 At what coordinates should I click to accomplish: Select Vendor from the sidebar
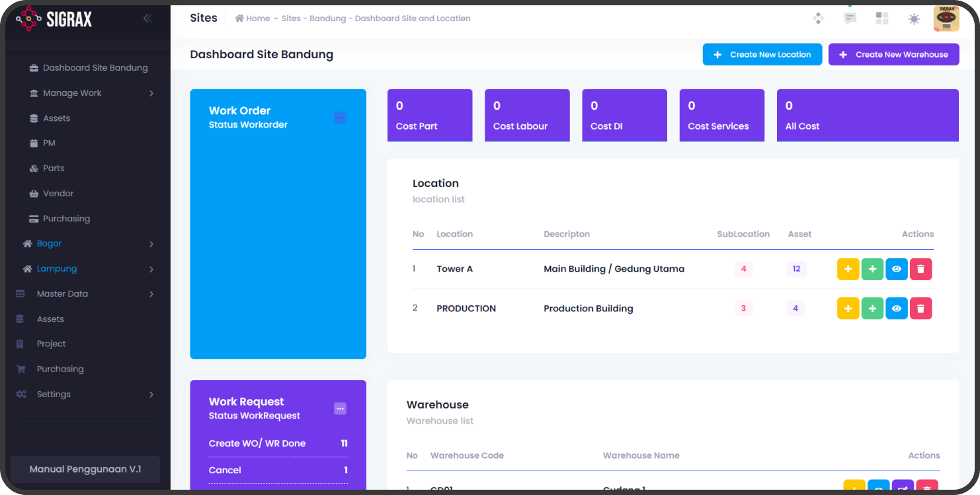[58, 194]
